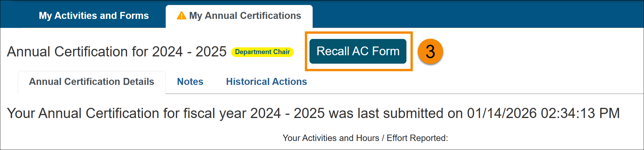Click the orange step 3 circle marker
644x150 pixels.
point(430,51)
